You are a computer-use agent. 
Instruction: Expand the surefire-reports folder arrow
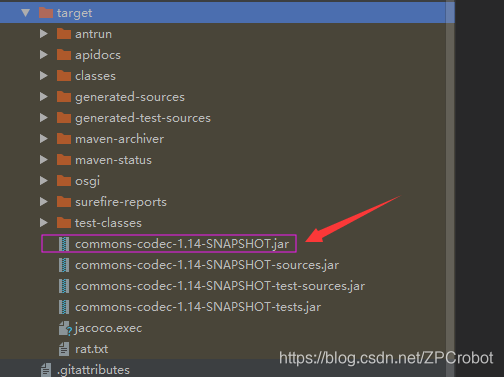44,202
